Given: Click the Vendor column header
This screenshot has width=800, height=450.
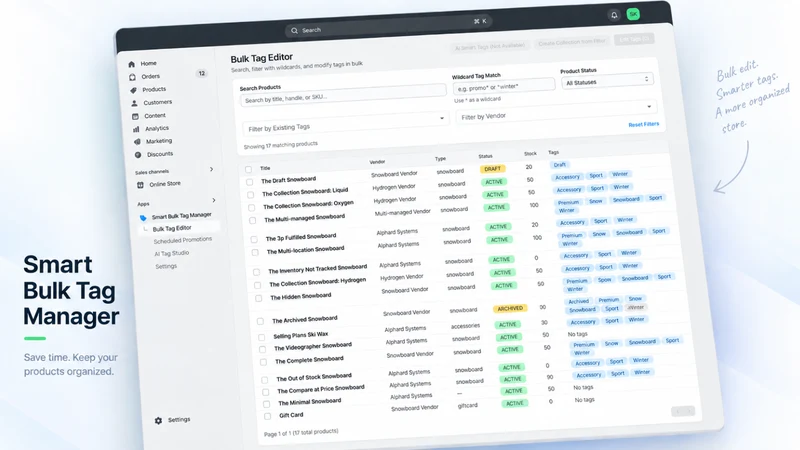Looking at the screenshot, I should tap(377, 162).
